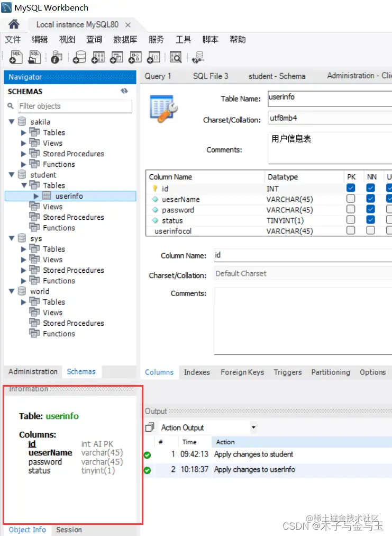Toggle PK checkbox for ueserName column

point(351,199)
